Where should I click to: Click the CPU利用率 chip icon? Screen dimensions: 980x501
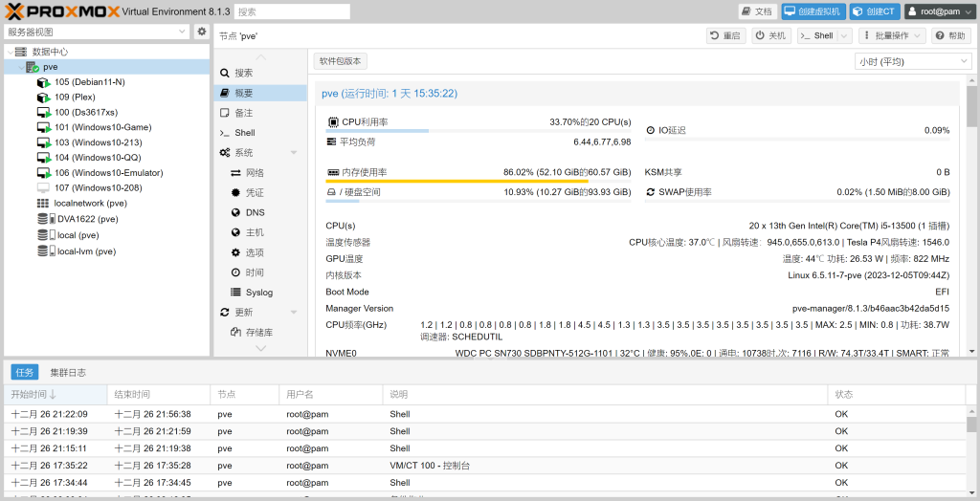click(x=333, y=121)
